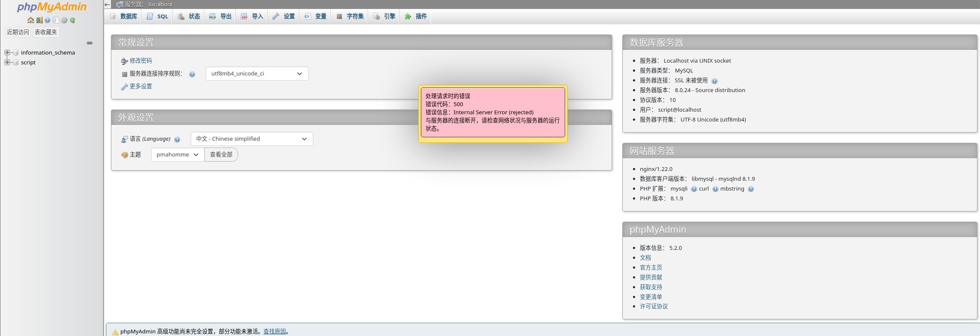
Task: Visit the 官方主页 link
Action: coord(651,267)
